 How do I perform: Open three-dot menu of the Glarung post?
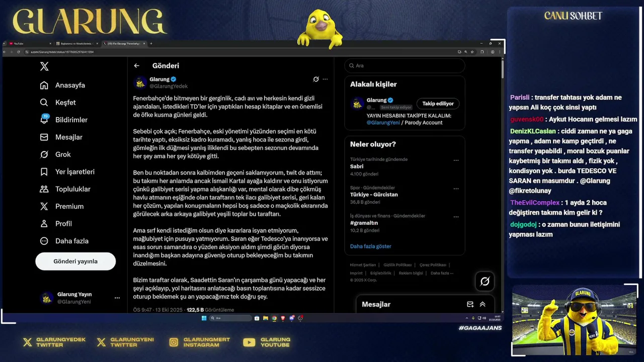[325, 79]
